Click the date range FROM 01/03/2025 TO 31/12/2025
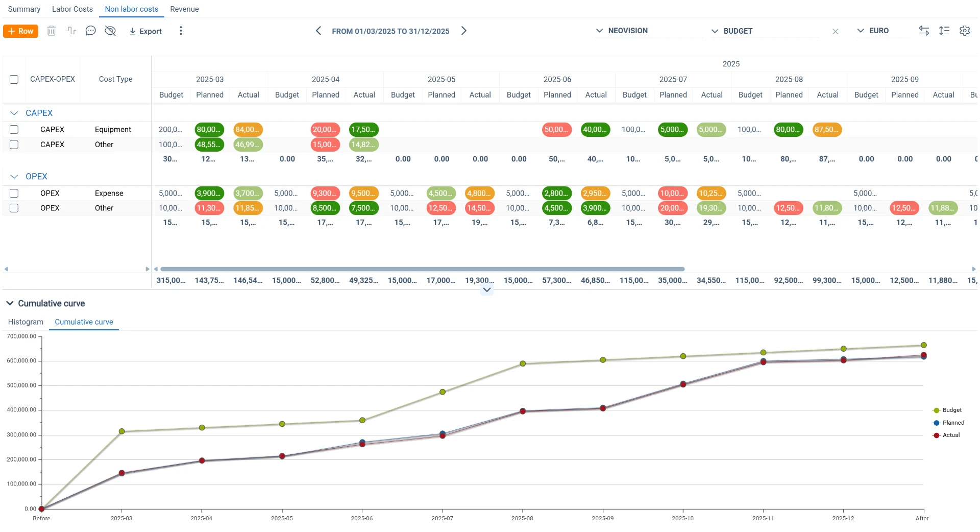This screenshot has height=532, width=980. click(390, 31)
